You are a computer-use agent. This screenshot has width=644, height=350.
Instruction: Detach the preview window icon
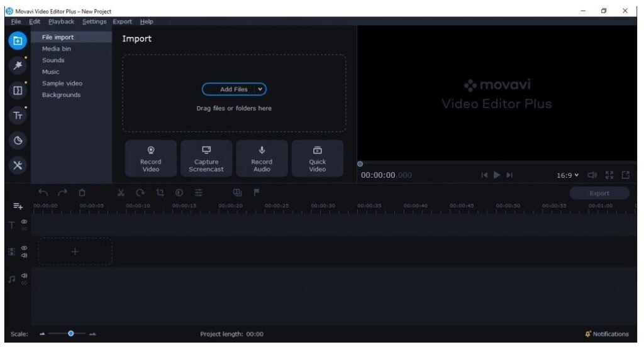pyautogui.click(x=626, y=175)
